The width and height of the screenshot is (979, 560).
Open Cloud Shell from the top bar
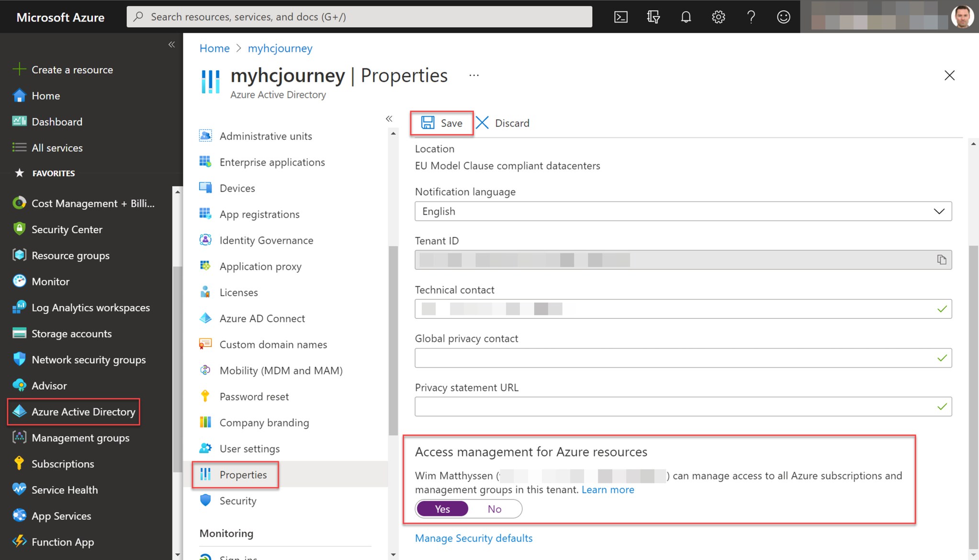621,16
